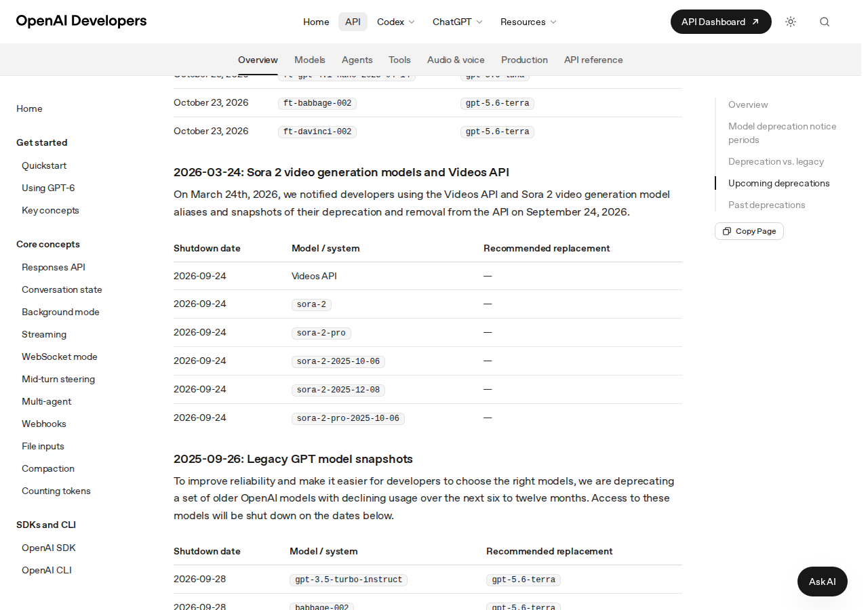The image size is (868, 610).
Task: Select the sora-2 model code
Action: point(311,305)
